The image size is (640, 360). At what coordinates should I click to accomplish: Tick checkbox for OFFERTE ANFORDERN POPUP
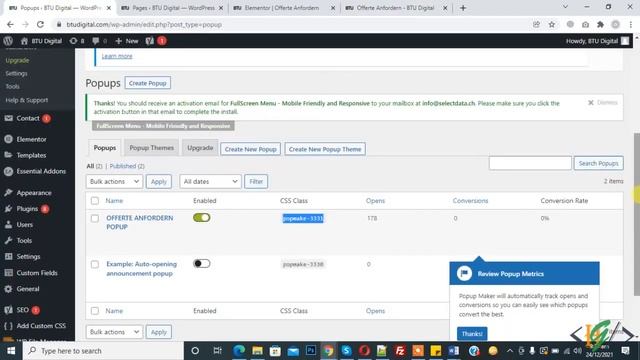(95, 218)
